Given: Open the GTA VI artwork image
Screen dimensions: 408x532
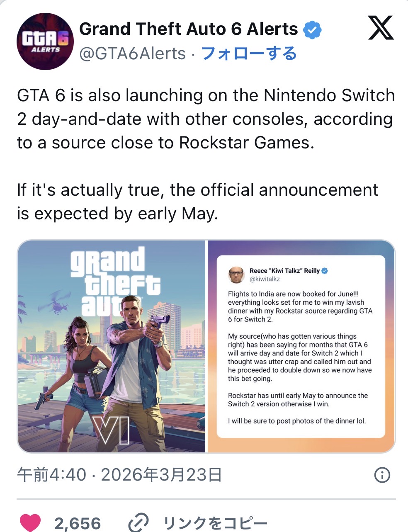Looking at the screenshot, I should click(x=112, y=346).
